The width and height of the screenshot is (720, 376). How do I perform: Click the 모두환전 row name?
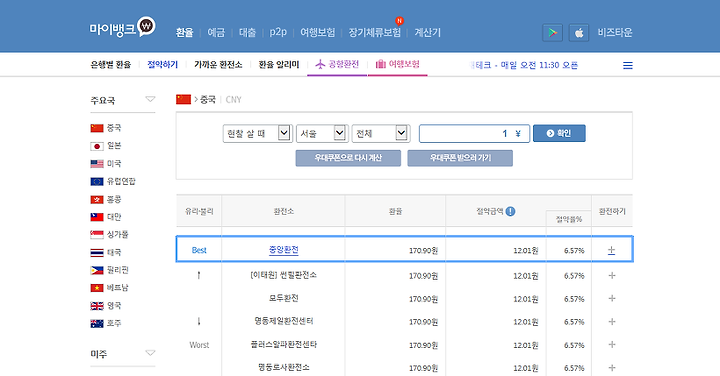tap(284, 298)
